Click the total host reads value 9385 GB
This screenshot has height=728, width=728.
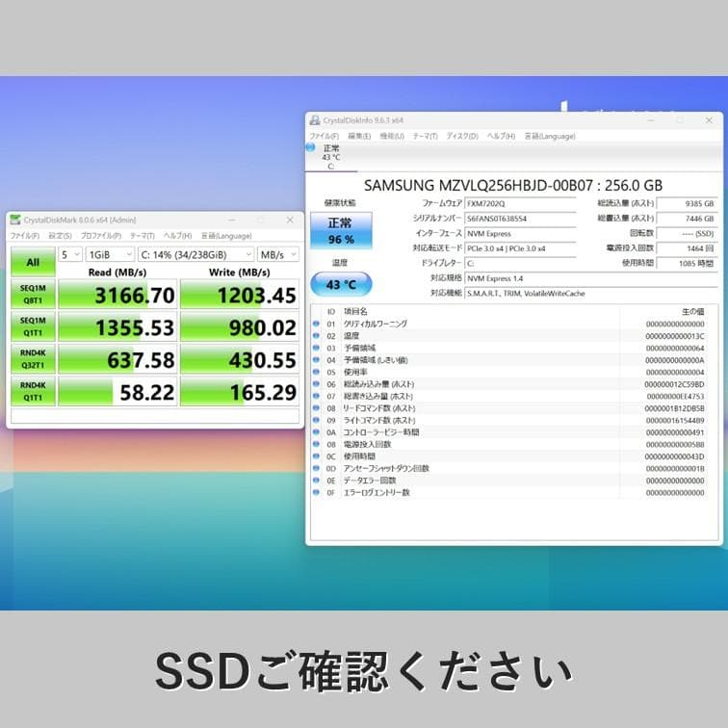pos(688,203)
